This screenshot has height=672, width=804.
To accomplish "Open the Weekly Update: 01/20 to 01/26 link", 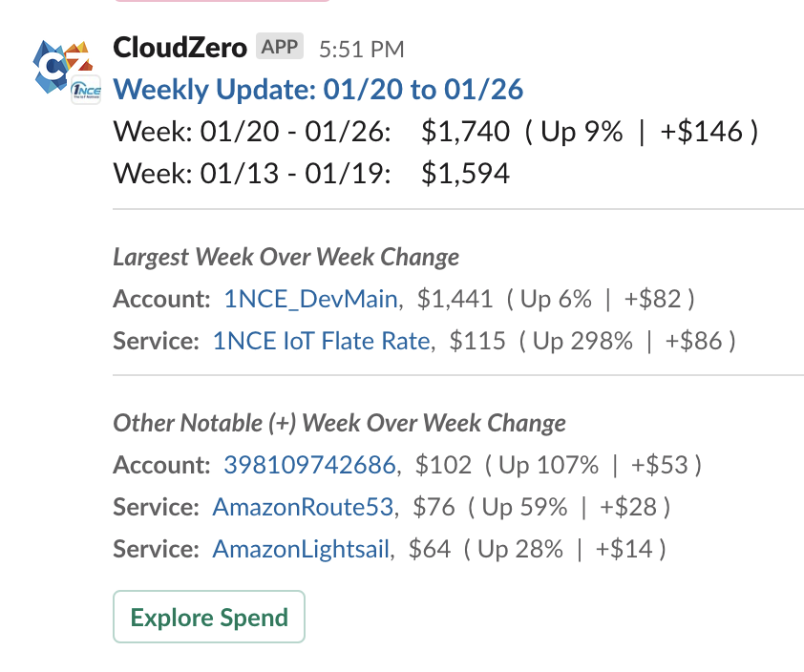I will [318, 89].
